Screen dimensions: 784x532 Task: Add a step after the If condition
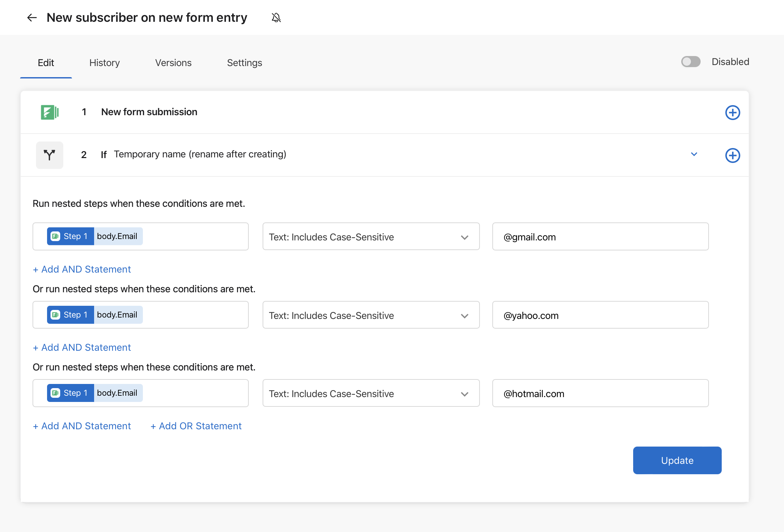[x=732, y=155]
